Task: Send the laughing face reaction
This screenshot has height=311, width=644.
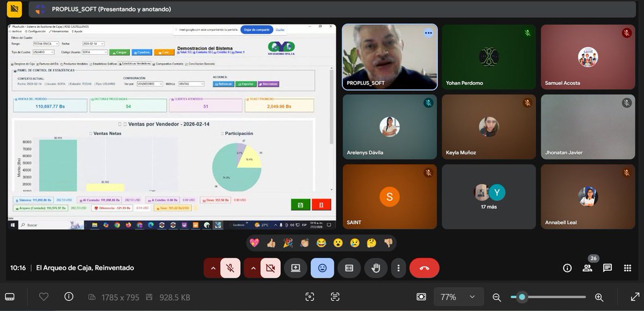Action: pyautogui.click(x=321, y=243)
